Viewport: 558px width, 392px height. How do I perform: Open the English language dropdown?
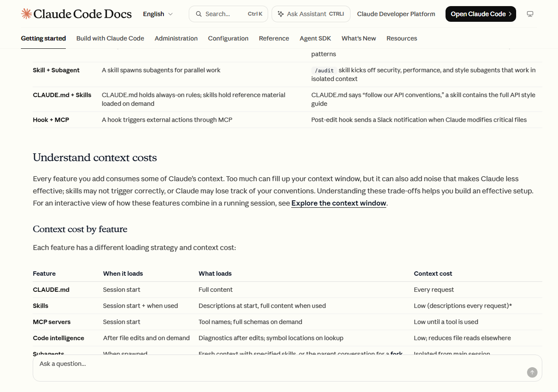158,14
